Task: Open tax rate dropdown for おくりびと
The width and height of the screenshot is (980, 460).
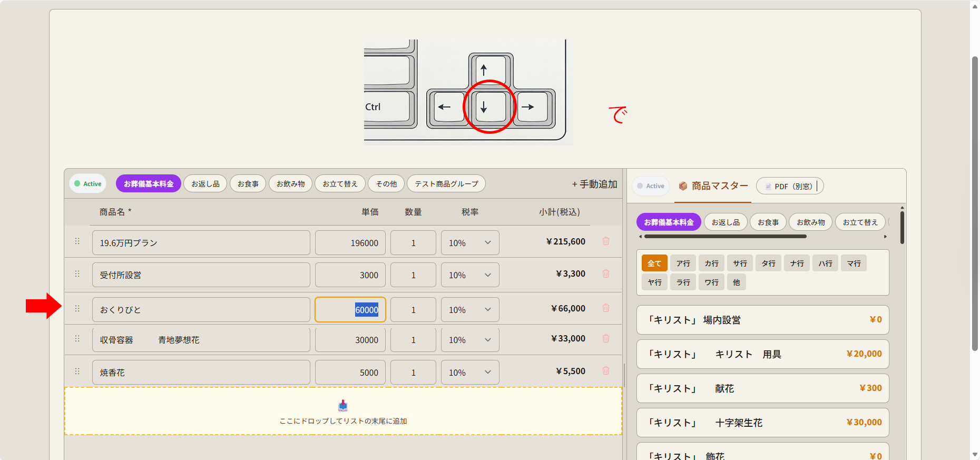Action: click(x=470, y=310)
